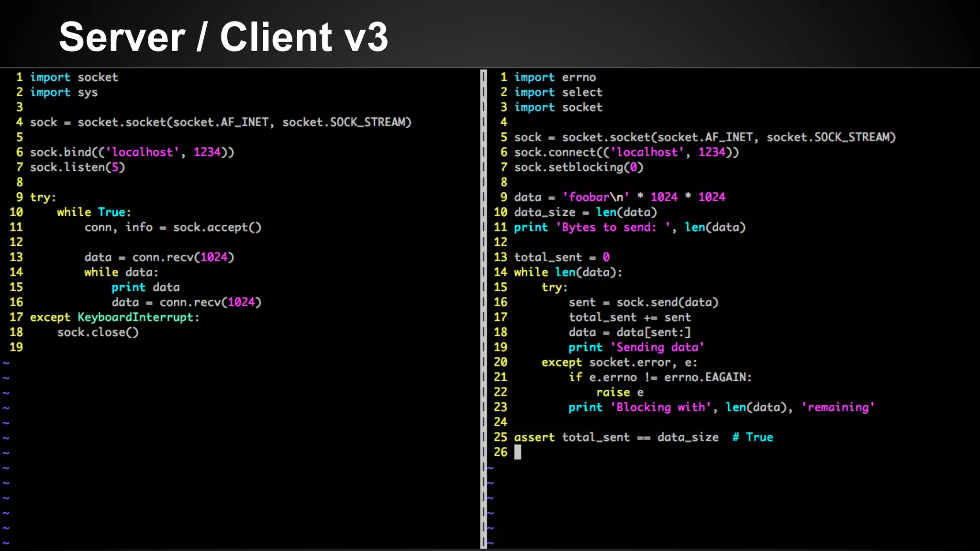Click the 'while True:' line

coord(94,212)
